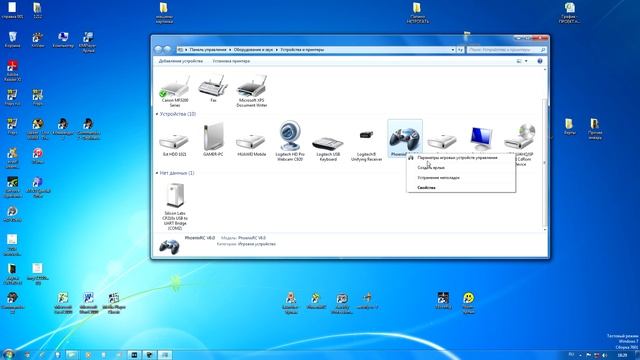Viewport: 640px width, 360px height.
Task: Choose Свойства in context menu
Action: (461, 188)
